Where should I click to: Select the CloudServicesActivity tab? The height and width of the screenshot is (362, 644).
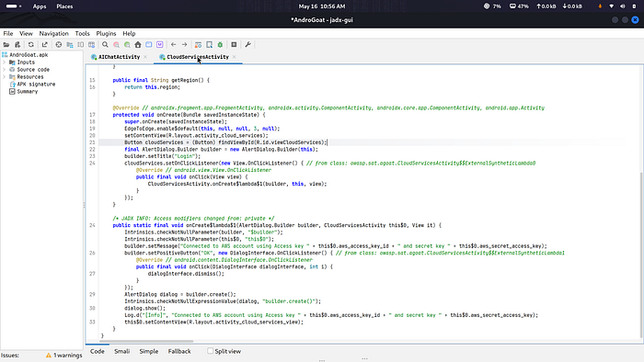(x=197, y=57)
